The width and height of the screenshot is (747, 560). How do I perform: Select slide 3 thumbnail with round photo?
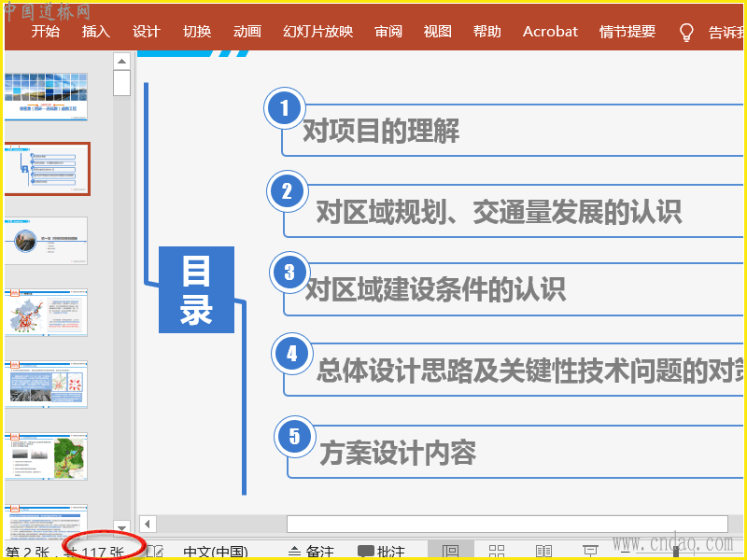tap(46, 241)
